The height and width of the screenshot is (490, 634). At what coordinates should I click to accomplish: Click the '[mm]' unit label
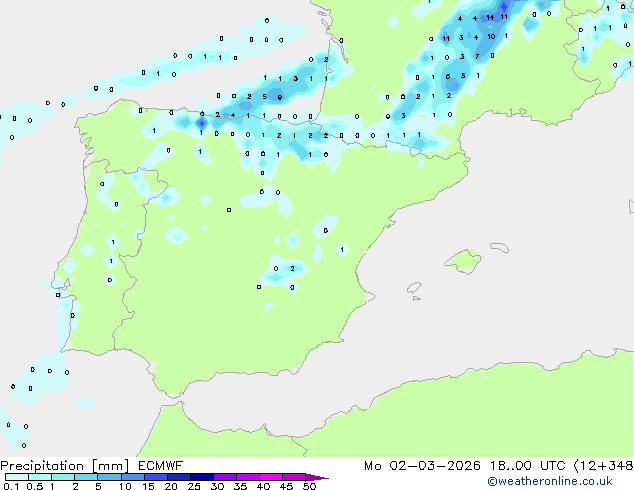pyautogui.click(x=110, y=466)
